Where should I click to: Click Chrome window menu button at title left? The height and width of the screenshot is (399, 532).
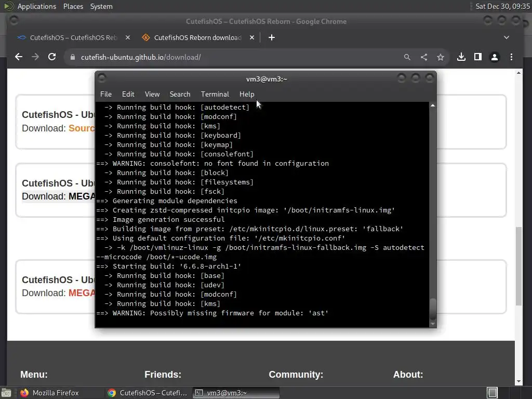(14, 21)
